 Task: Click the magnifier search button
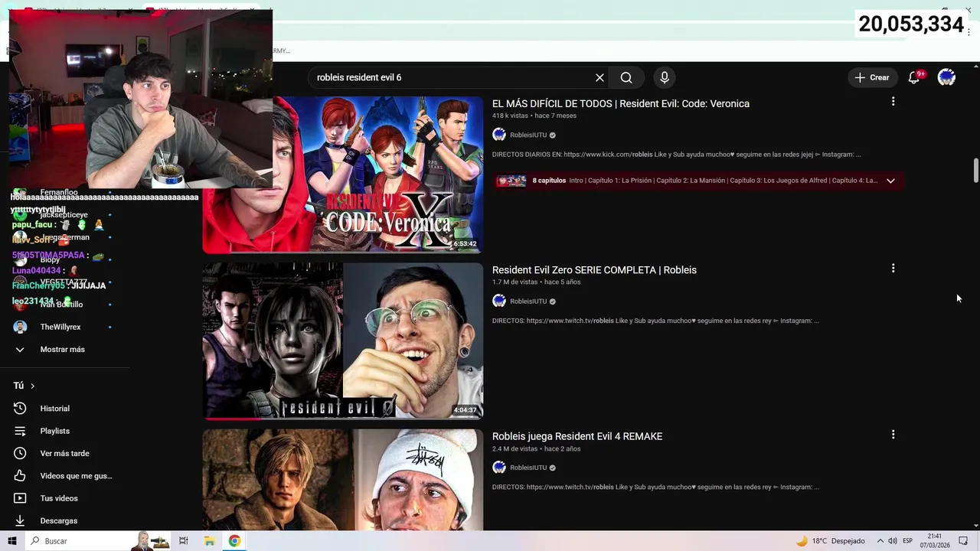626,77
